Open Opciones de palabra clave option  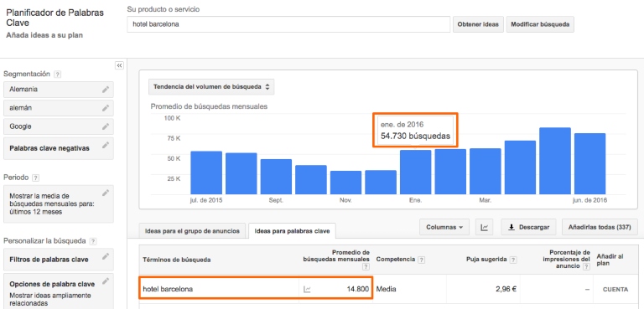click(59, 291)
